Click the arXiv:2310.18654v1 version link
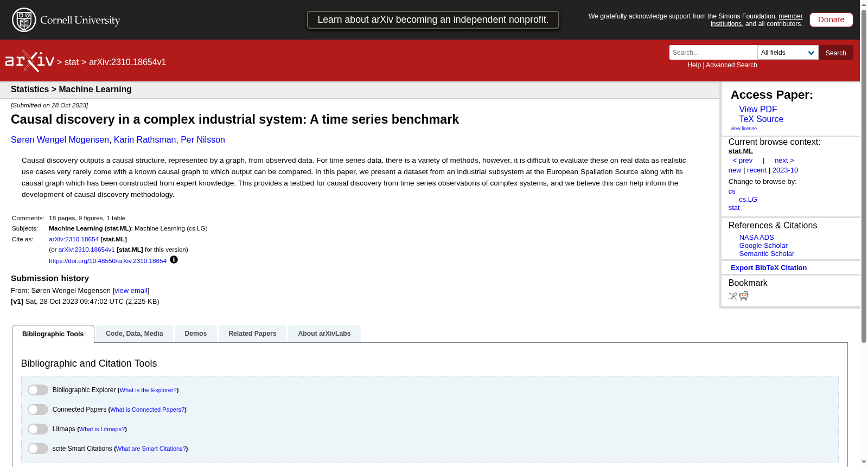The height and width of the screenshot is (467, 868). [86, 250]
